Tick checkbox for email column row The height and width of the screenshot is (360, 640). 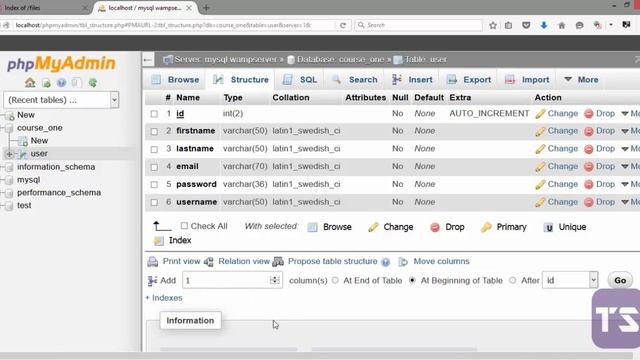[x=154, y=167]
